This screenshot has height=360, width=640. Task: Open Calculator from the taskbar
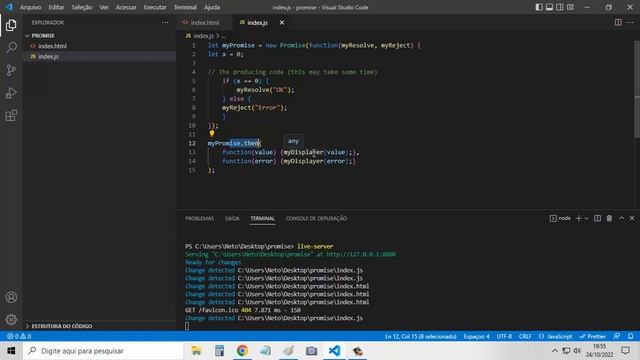pos(219,351)
